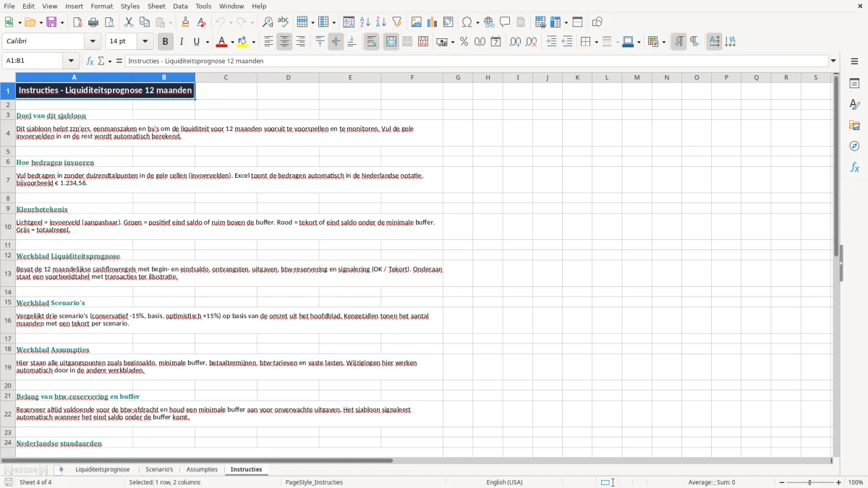Format as percent icon
This screenshot has height=488, width=868.
click(x=464, y=42)
